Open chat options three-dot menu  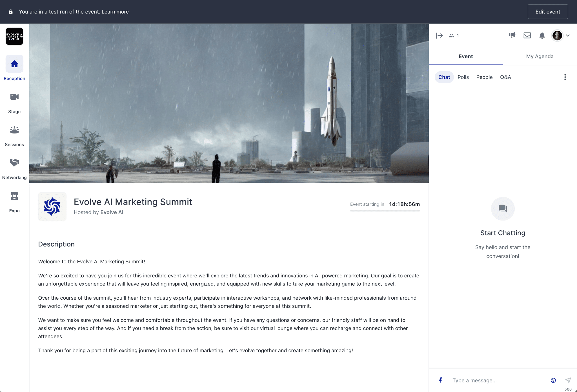(x=565, y=77)
